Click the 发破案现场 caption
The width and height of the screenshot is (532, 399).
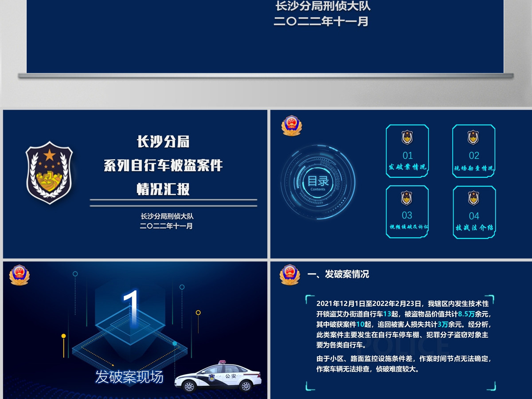tap(129, 377)
